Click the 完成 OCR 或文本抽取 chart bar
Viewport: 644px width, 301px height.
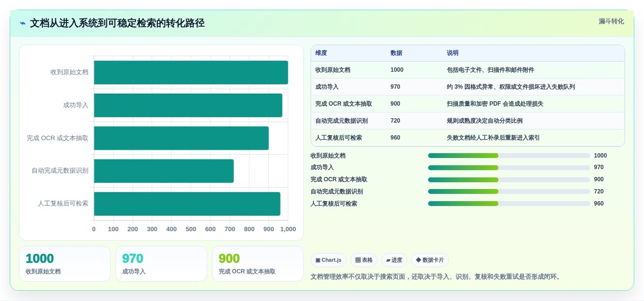[x=181, y=138]
